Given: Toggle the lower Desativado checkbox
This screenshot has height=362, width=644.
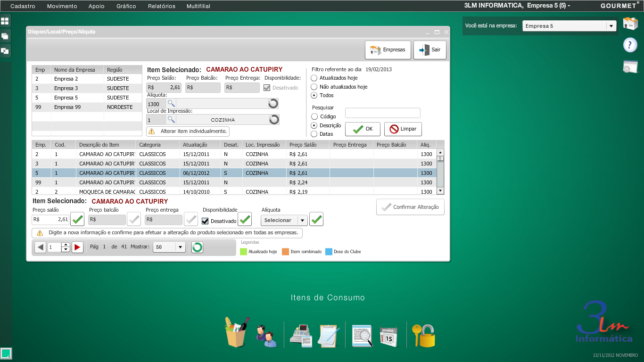Looking at the screenshot, I should pyautogui.click(x=205, y=221).
